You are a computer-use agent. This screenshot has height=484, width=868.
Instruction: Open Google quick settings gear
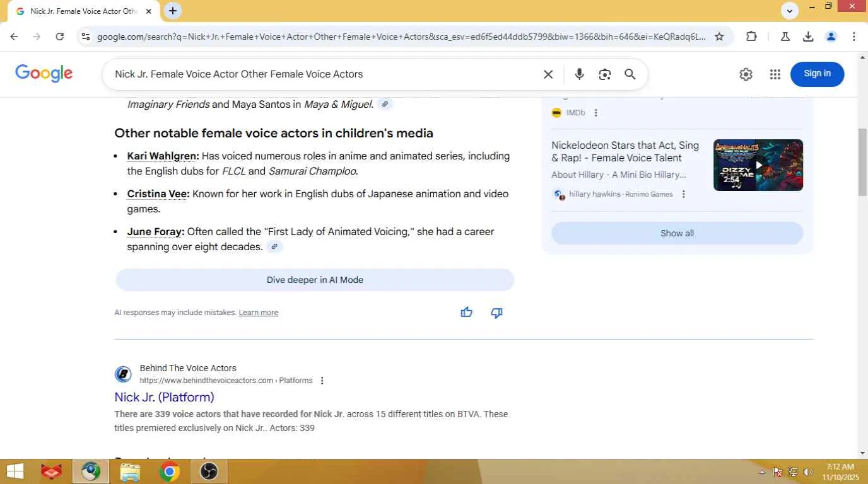(746, 74)
